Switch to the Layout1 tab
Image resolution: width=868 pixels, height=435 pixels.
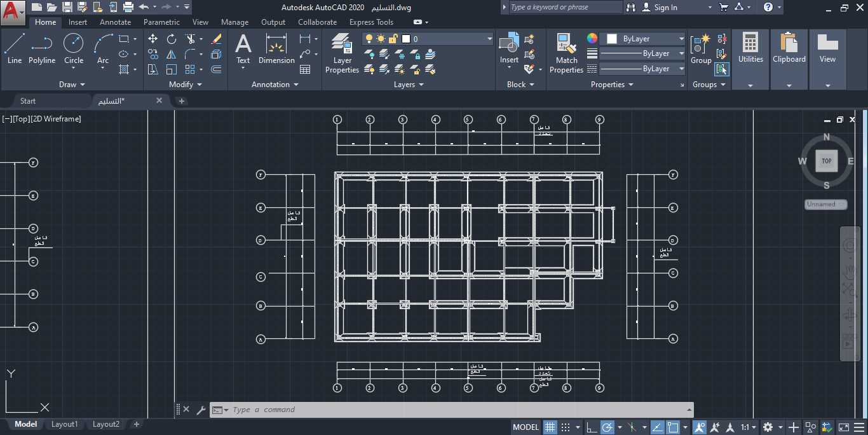point(64,424)
